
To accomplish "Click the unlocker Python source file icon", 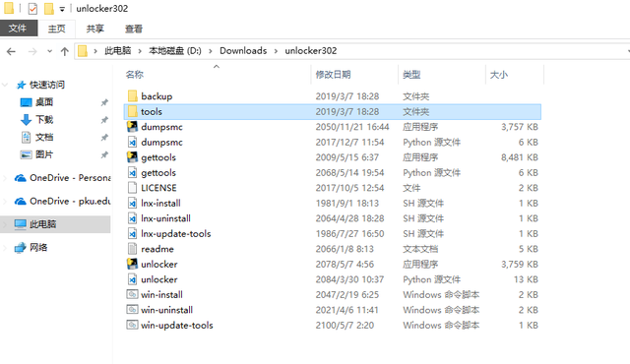I will pos(133,279).
